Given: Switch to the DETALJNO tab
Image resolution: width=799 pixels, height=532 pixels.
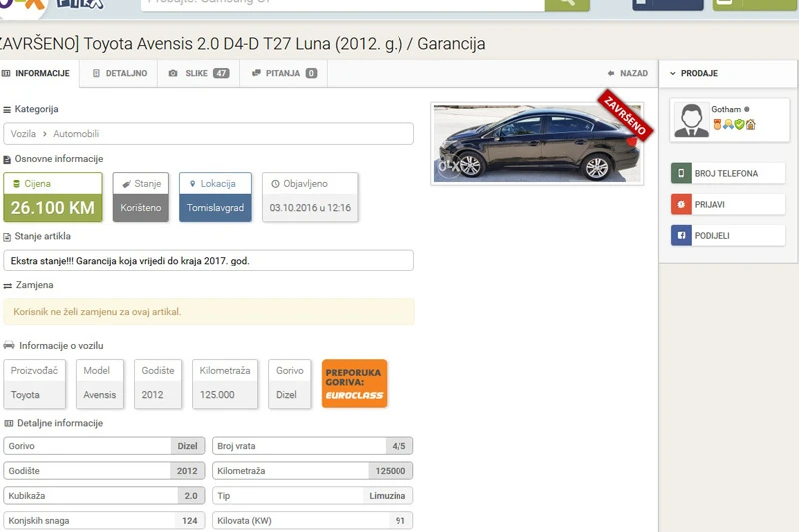Looking at the screenshot, I should (x=119, y=73).
